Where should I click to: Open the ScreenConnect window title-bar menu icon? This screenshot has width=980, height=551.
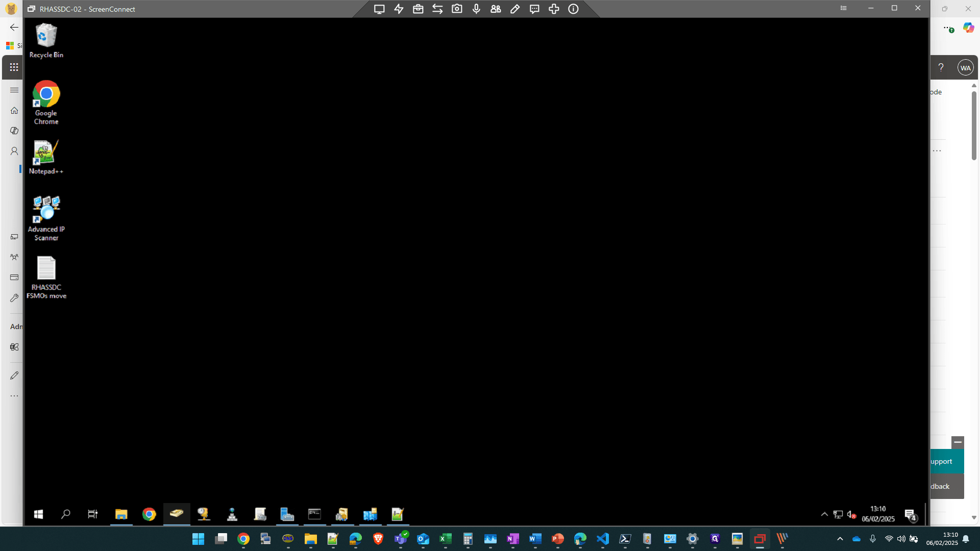tap(844, 8)
